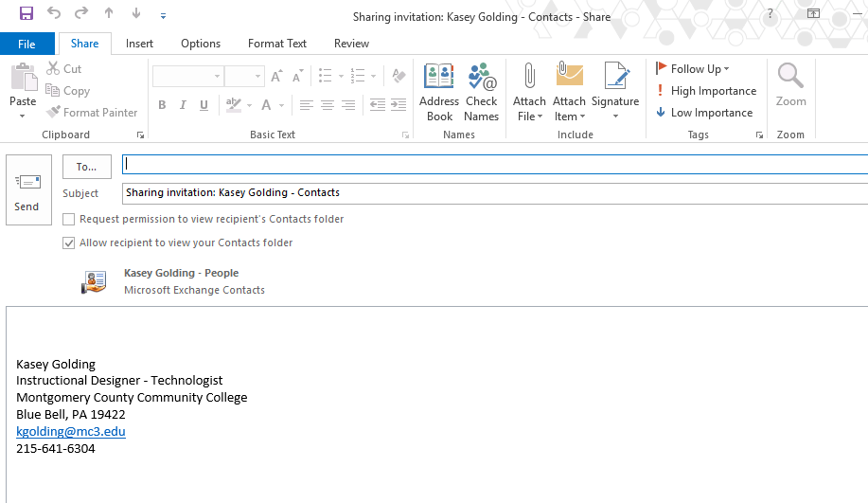Apply numbered list
The image size is (868, 503).
(358, 76)
